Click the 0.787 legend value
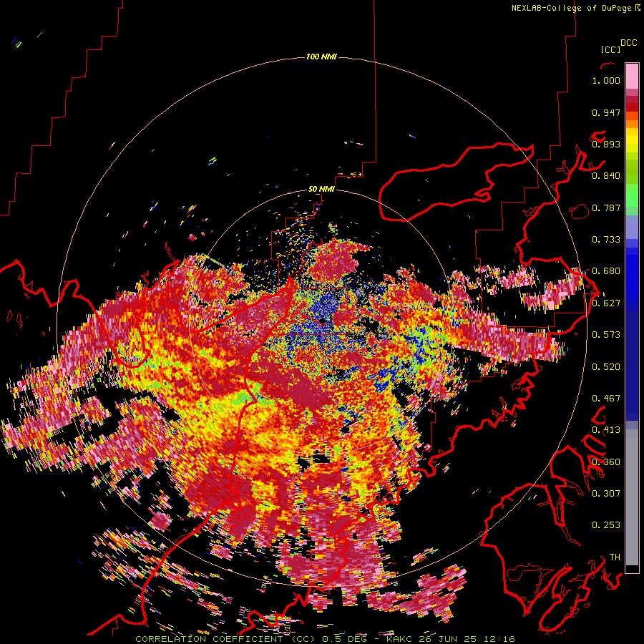 click(x=606, y=208)
